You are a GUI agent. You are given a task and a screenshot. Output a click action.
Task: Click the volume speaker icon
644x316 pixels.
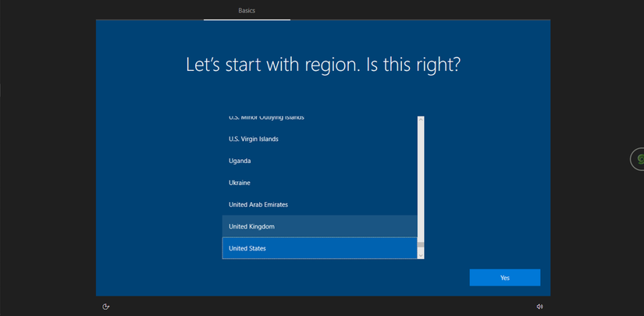(x=539, y=307)
